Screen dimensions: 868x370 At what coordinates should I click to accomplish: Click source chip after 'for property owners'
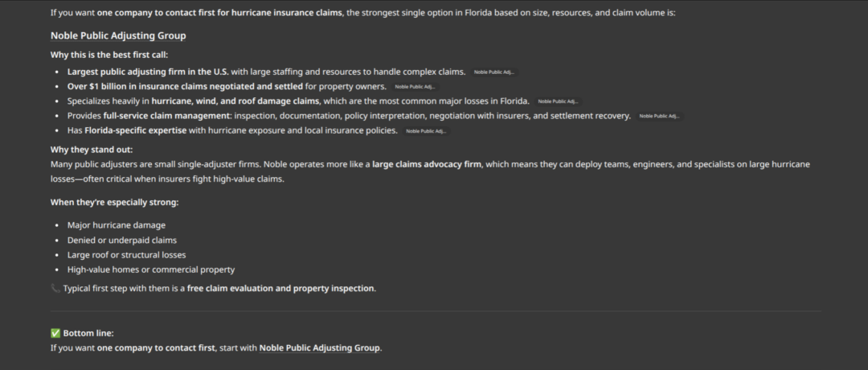(x=415, y=87)
